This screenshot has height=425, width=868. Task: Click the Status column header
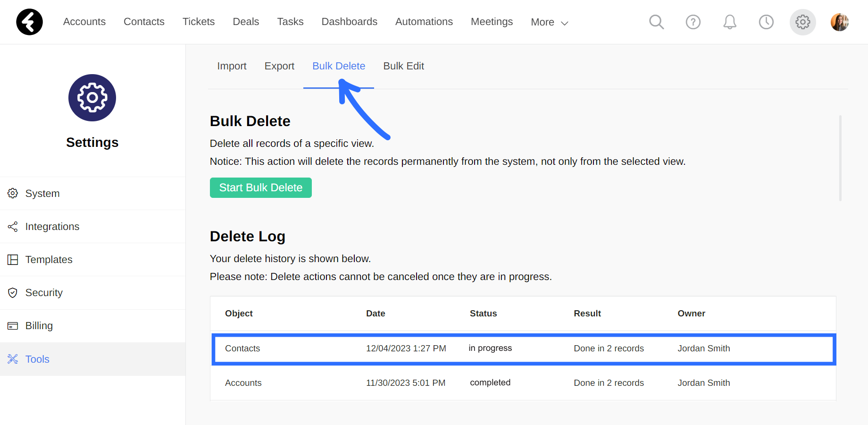click(x=483, y=314)
